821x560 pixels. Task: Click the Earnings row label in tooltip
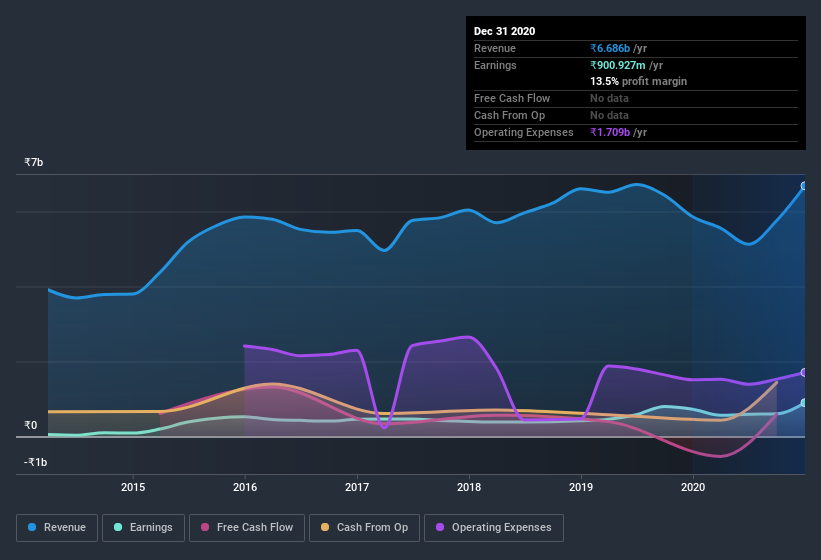coord(495,65)
